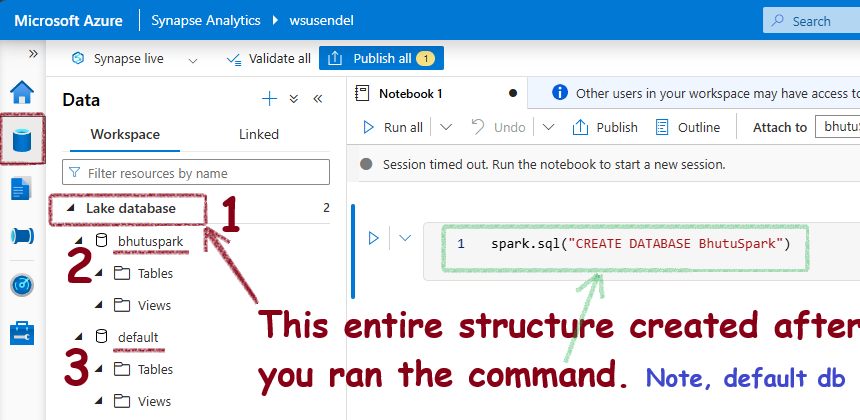Open the Develop hub document icon
Screen dimensions: 860x420
coord(21,189)
